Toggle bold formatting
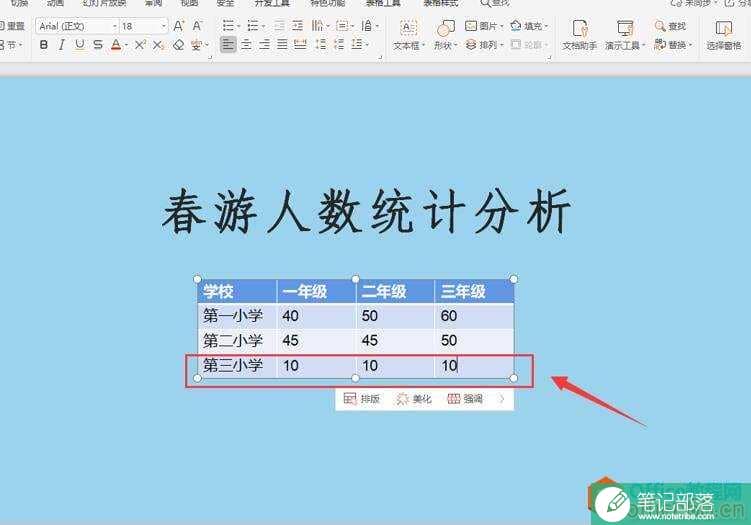This screenshot has height=525, width=751. point(44,45)
